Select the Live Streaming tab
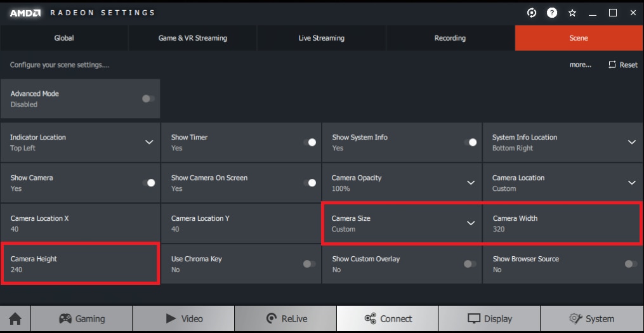Image resolution: width=644 pixels, height=333 pixels. point(321,38)
